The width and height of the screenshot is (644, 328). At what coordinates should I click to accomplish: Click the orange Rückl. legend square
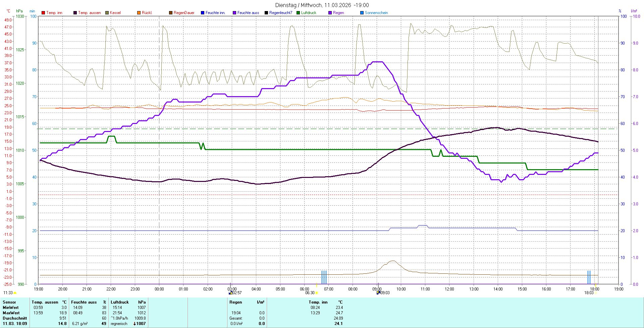pyautogui.click(x=139, y=13)
